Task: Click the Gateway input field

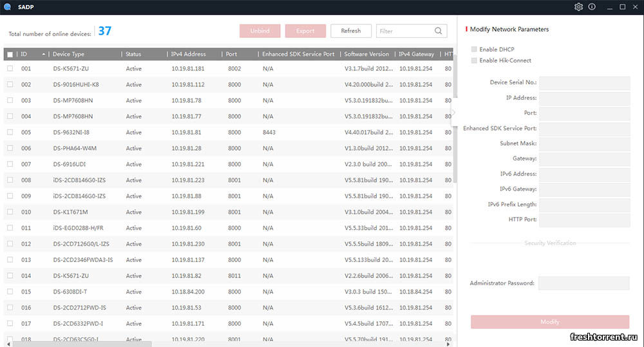Action: (585, 158)
